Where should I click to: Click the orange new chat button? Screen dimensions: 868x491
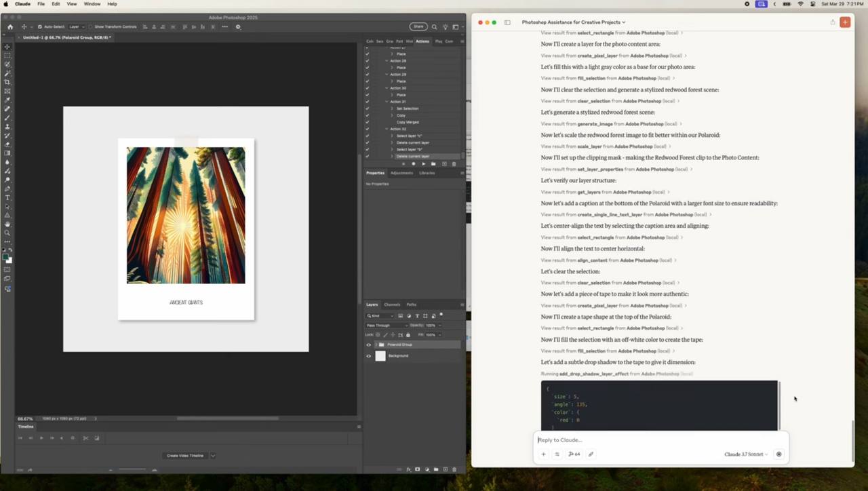[x=845, y=22]
